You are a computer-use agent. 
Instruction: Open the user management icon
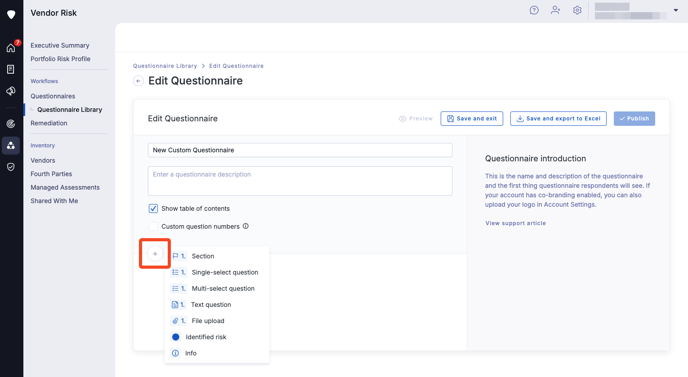pyautogui.click(x=555, y=10)
